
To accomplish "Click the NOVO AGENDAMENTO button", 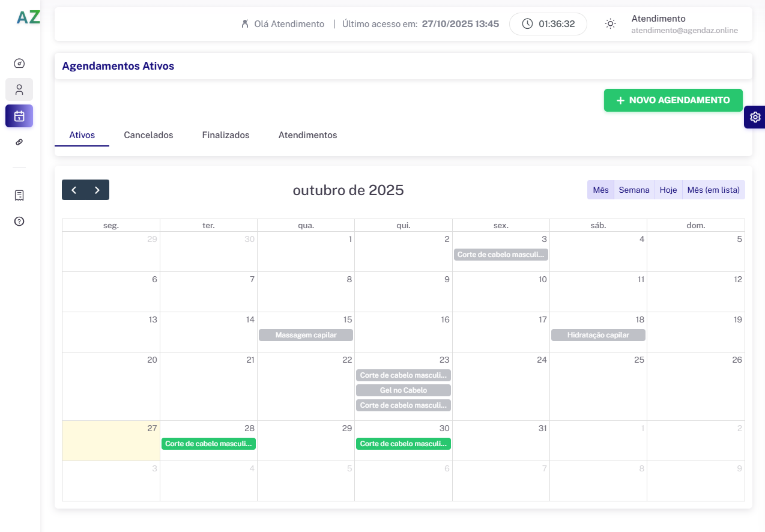I will pyautogui.click(x=673, y=100).
